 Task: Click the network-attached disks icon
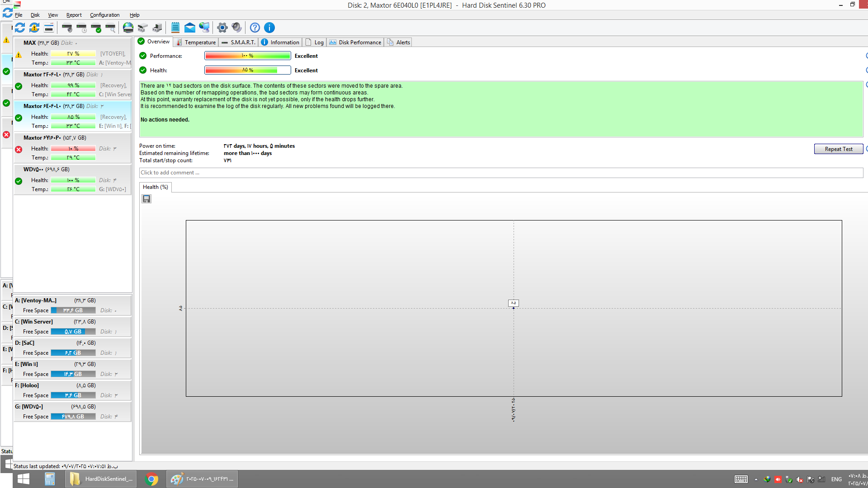coord(143,28)
